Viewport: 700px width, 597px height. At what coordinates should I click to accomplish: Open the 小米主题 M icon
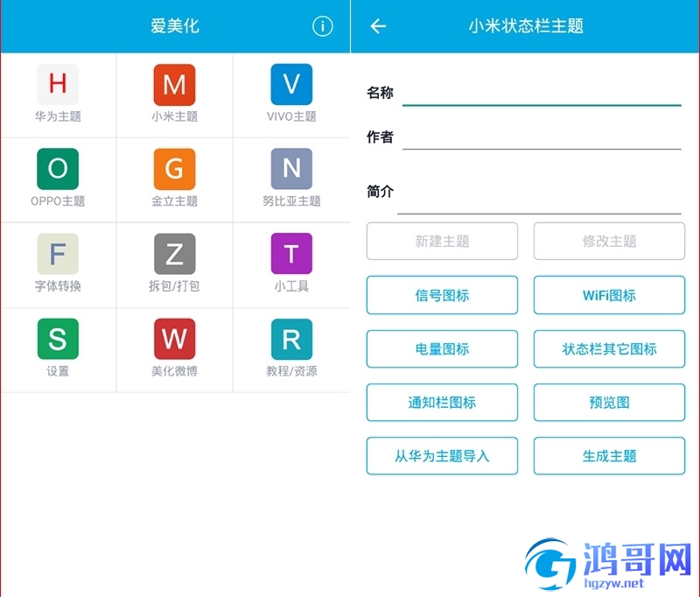pos(174,84)
